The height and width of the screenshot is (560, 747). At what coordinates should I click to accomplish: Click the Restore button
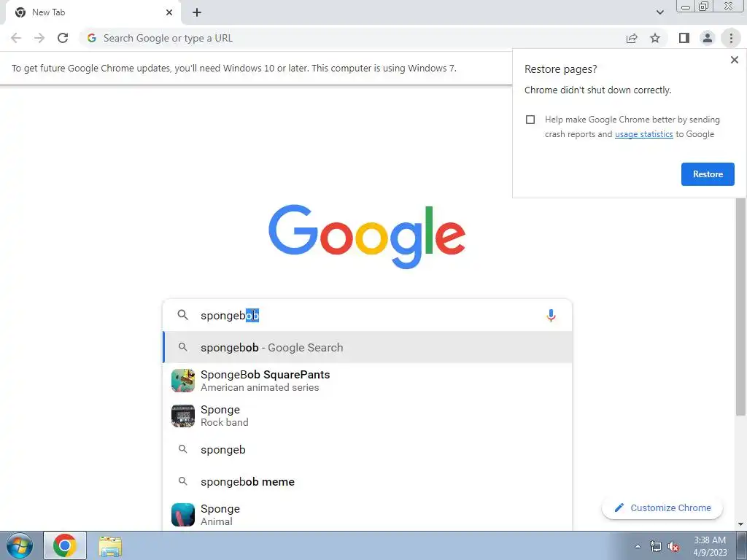[708, 174]
